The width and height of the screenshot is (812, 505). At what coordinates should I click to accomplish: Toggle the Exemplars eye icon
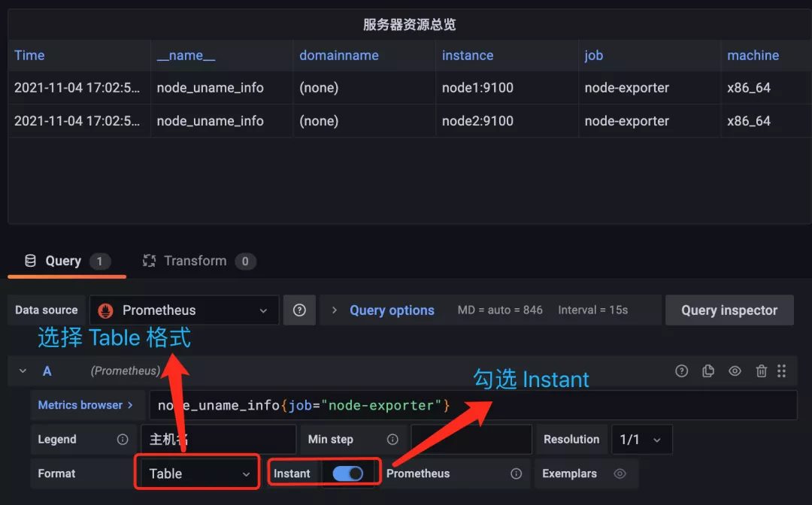click(x=620, y=473)
